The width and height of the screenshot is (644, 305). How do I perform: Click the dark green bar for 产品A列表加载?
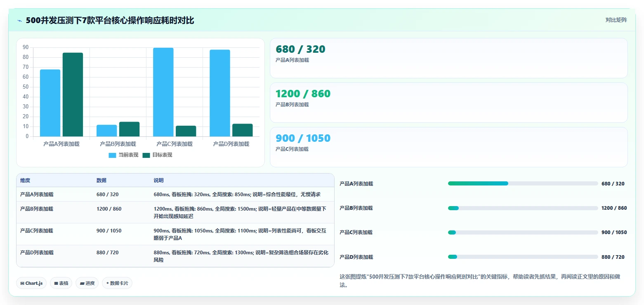tap(73, 94)
